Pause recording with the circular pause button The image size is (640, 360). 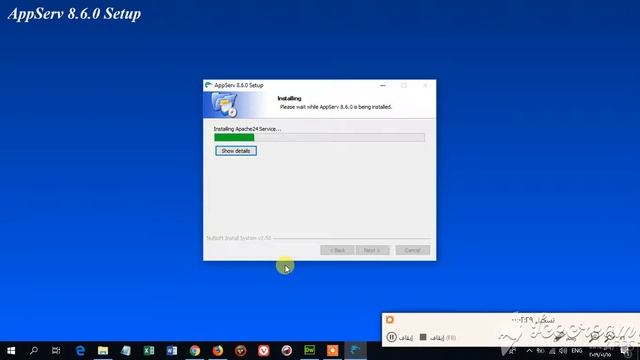tap(391, 337)
